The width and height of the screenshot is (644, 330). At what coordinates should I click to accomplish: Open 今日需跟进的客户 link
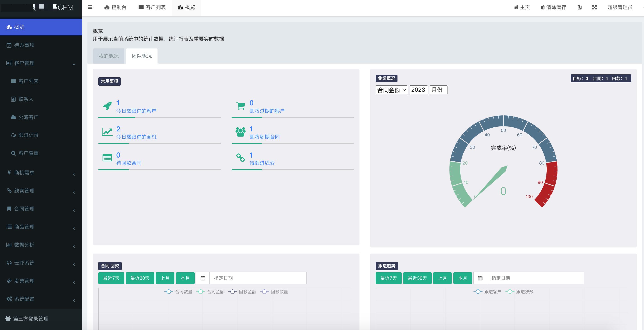tap(136, 111)
